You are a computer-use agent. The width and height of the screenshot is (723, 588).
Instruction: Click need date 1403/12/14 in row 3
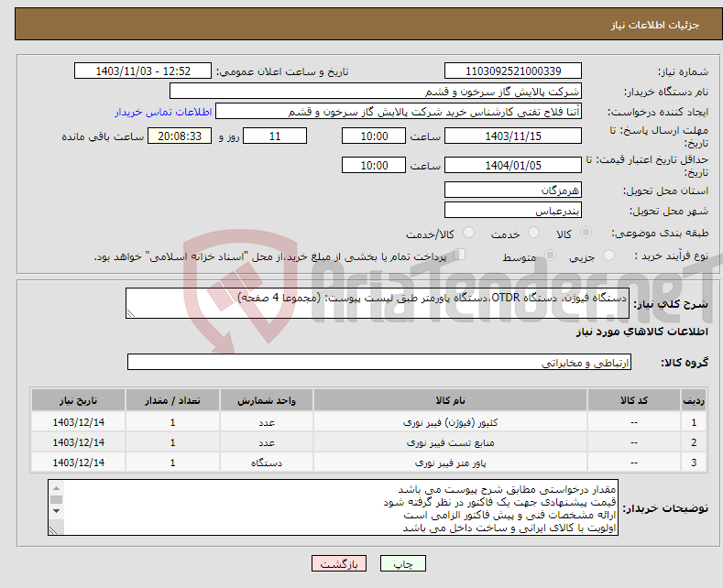coord(79,463)
